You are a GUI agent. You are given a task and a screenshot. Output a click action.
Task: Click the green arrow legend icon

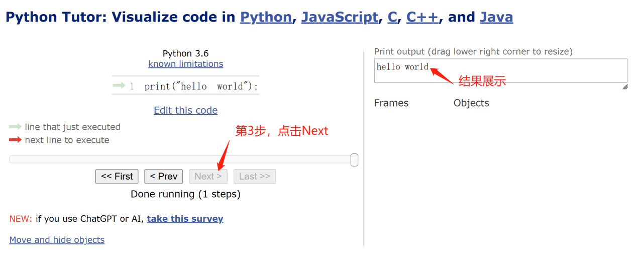click(x=16, y=127)
